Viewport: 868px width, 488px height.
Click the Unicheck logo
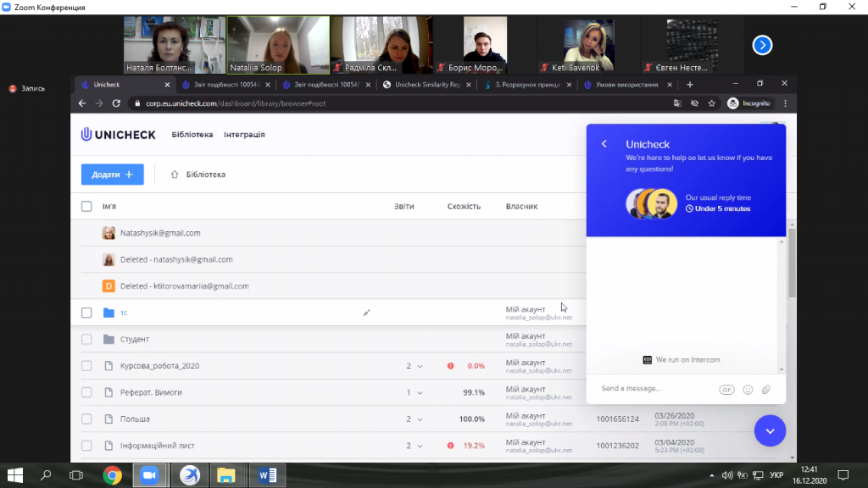tap(118, 134)
